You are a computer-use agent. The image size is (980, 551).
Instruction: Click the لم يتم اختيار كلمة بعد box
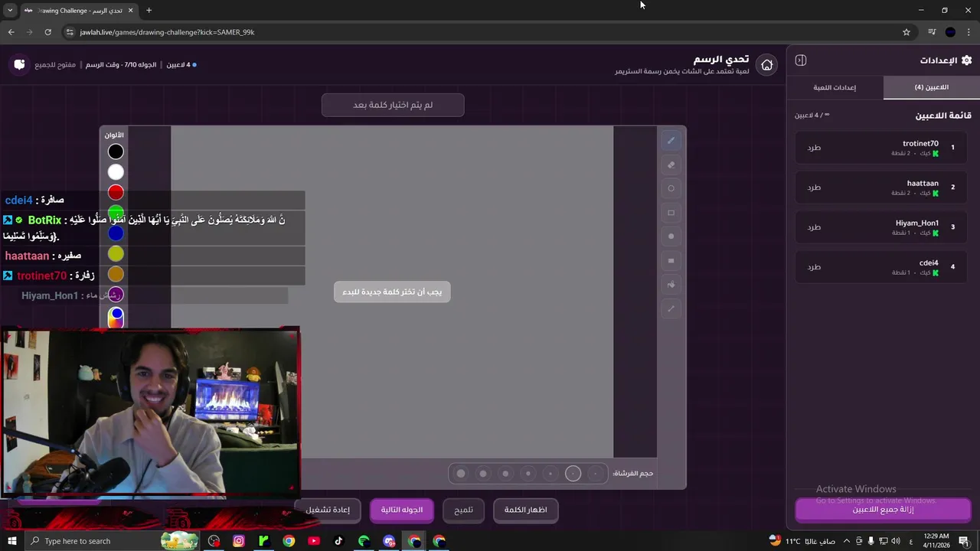[x=393, y=105]
